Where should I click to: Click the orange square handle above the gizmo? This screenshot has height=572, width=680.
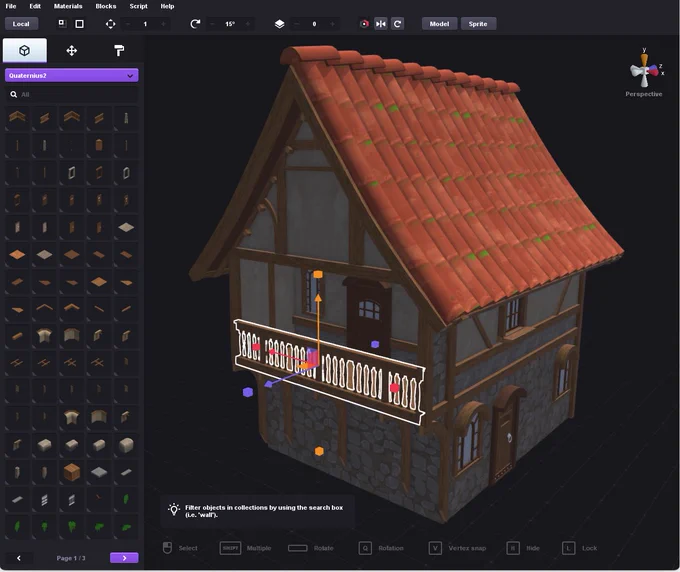click(x=318, y=274)
